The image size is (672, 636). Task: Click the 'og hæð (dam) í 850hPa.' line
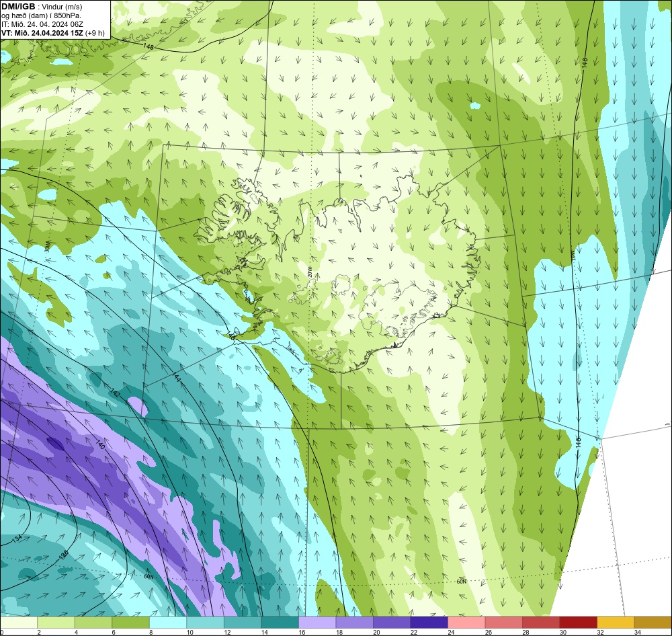click(41, 15)
